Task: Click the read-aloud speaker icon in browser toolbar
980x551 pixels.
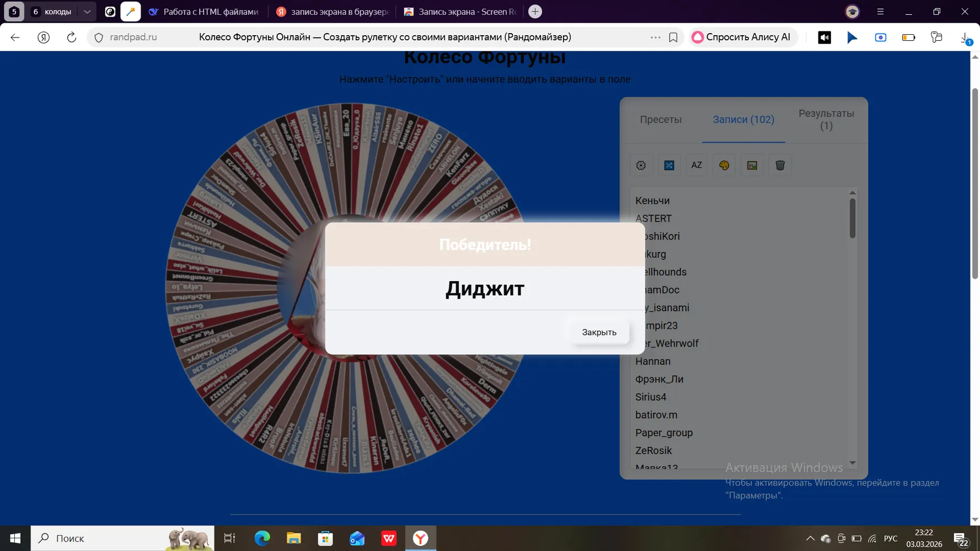Action: pos(824,37)
